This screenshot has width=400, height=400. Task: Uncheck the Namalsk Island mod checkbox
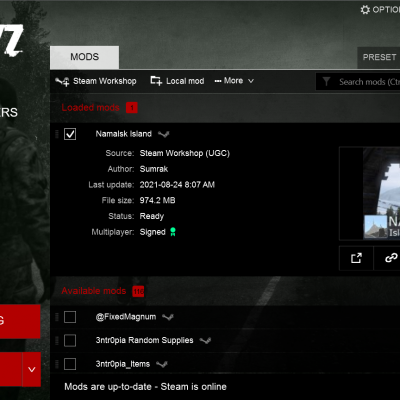point(70,134)
